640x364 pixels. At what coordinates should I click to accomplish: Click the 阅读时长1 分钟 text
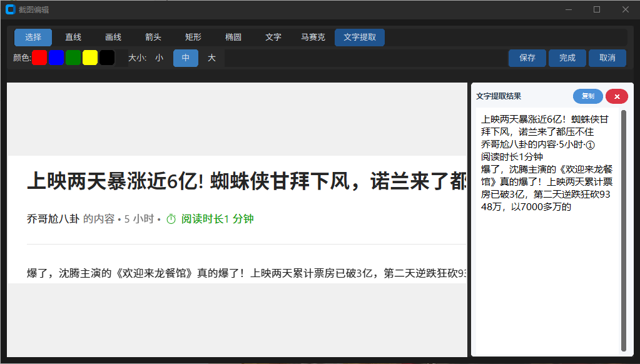pos(218,219)
